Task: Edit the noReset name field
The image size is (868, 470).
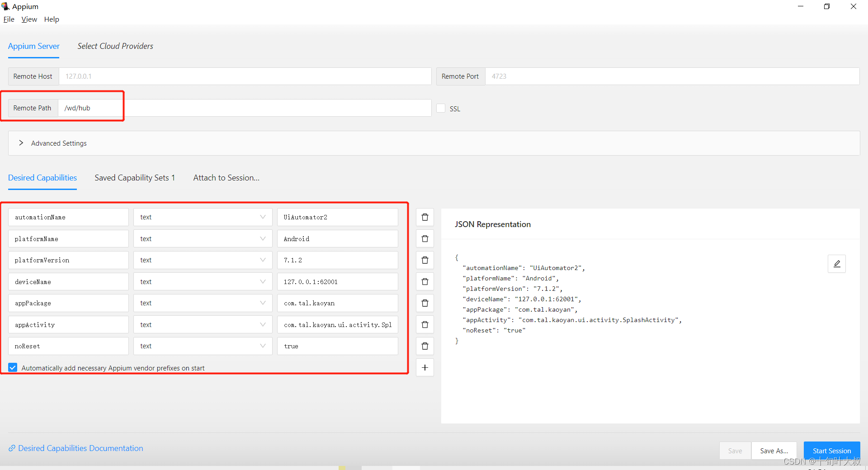Action: click(68, 346)
